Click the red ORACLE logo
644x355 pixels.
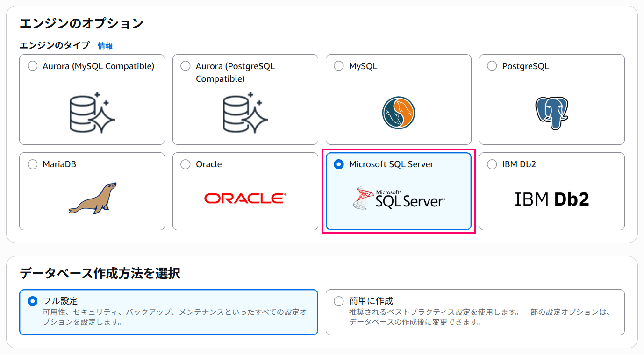(245, 199)
